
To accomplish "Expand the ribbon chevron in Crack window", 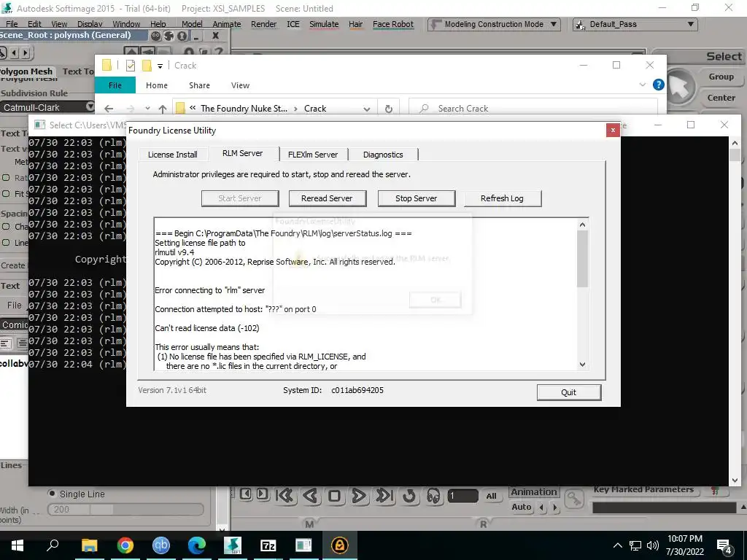I will [x=642, y=85].
